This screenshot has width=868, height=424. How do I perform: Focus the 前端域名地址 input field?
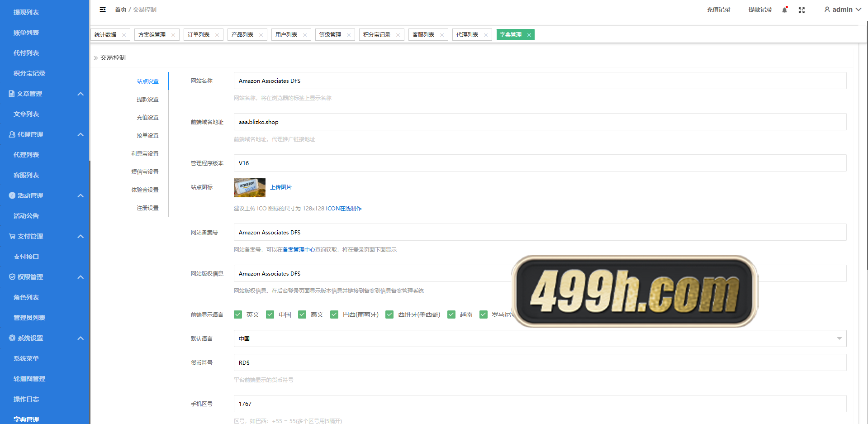540,122
